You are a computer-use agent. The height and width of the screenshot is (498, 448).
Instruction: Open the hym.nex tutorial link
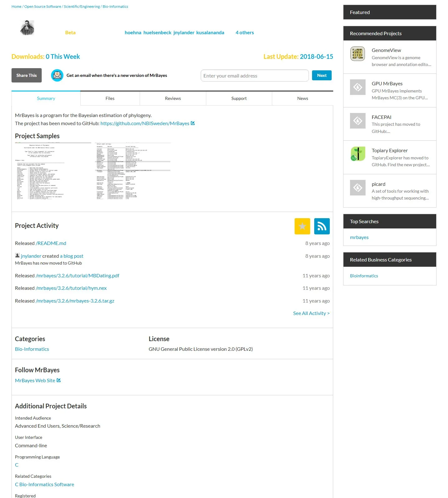click(x=71, y=288)
